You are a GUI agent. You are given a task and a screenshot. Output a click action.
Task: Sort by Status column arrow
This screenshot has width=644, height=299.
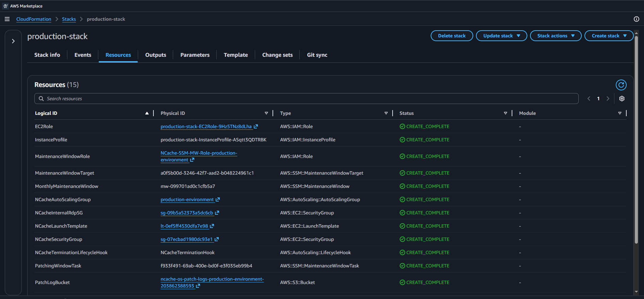click(506, 113)
